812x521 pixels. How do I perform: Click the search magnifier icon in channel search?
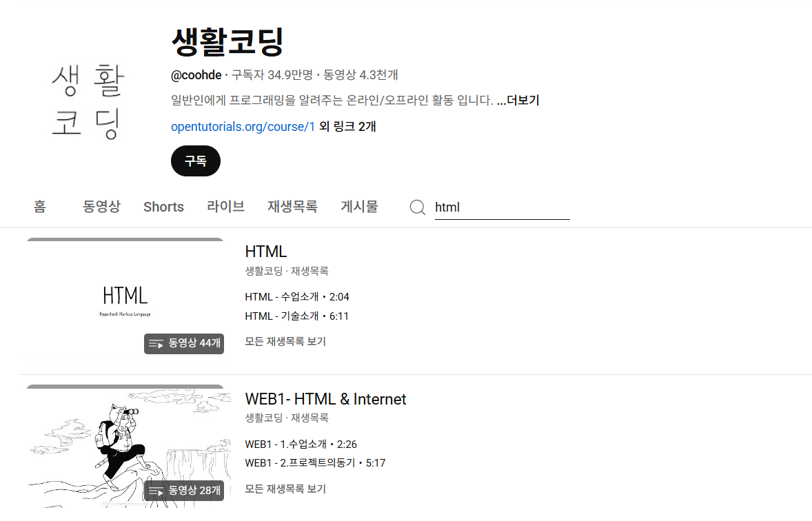pyautogui.click(x=417, y=207)
